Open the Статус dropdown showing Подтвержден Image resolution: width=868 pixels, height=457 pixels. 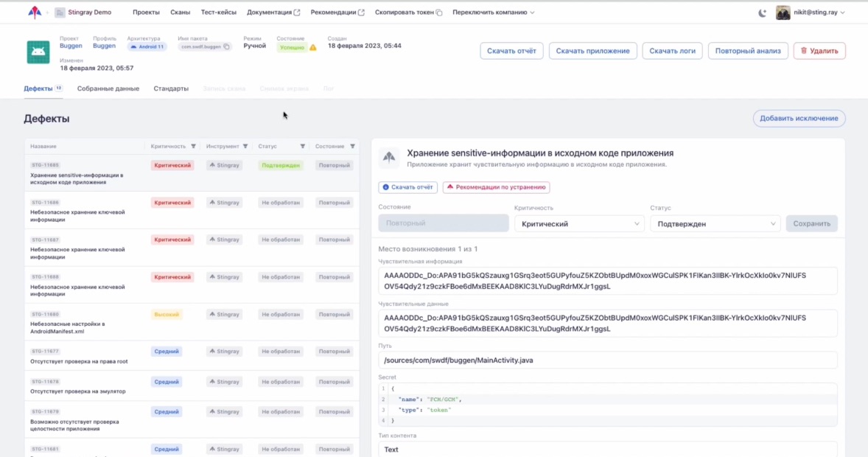click(x=715, y=223)
